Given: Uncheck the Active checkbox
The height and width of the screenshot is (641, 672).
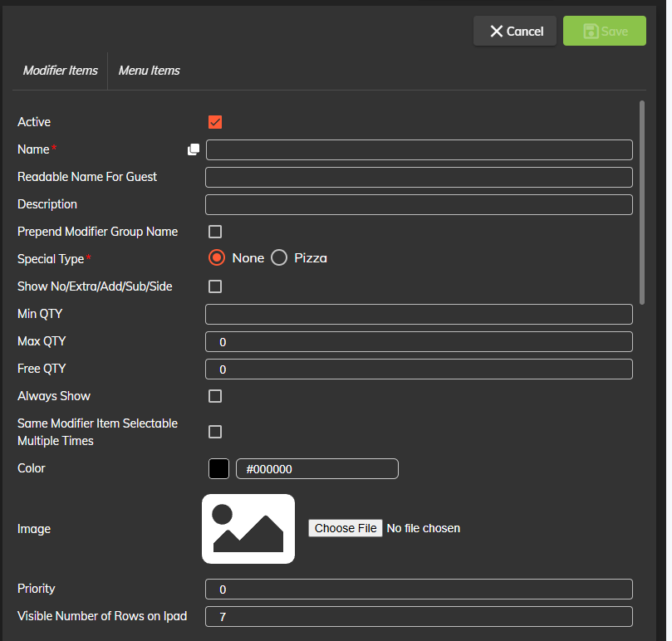Looking at the screenshot, I should point(215,122).
